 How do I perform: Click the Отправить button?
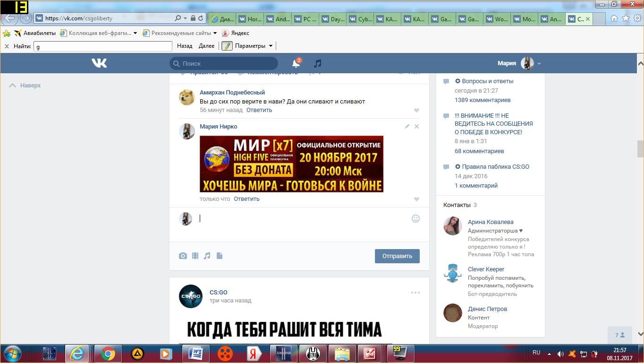[x=397, y=256]
